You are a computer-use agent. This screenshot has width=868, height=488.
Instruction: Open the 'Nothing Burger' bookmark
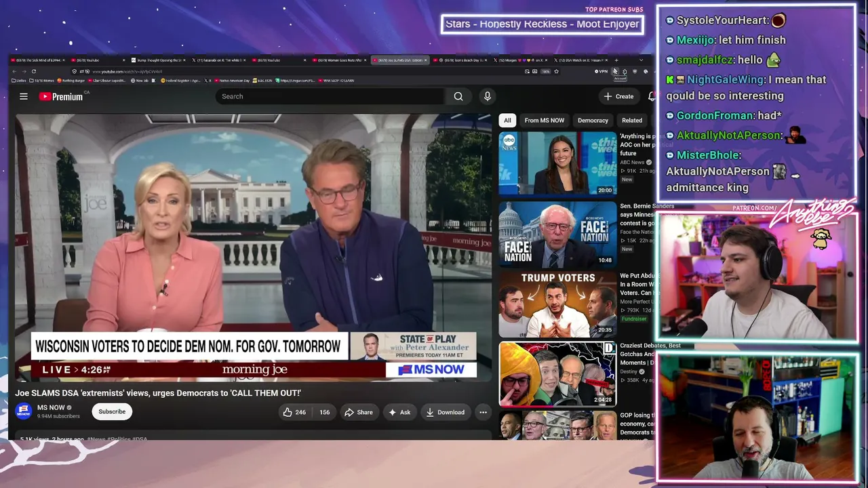click(x=71, y=81)
